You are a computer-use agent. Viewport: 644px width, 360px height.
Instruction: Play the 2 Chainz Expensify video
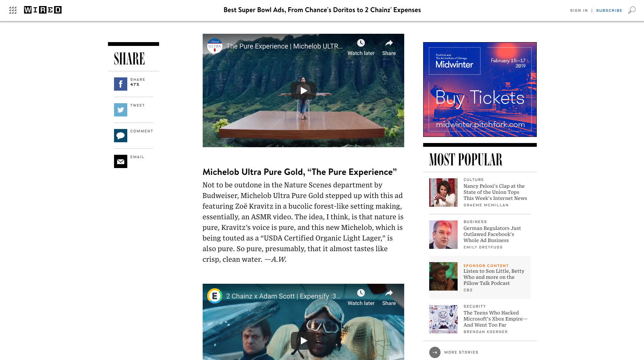(x=303, y=341)
